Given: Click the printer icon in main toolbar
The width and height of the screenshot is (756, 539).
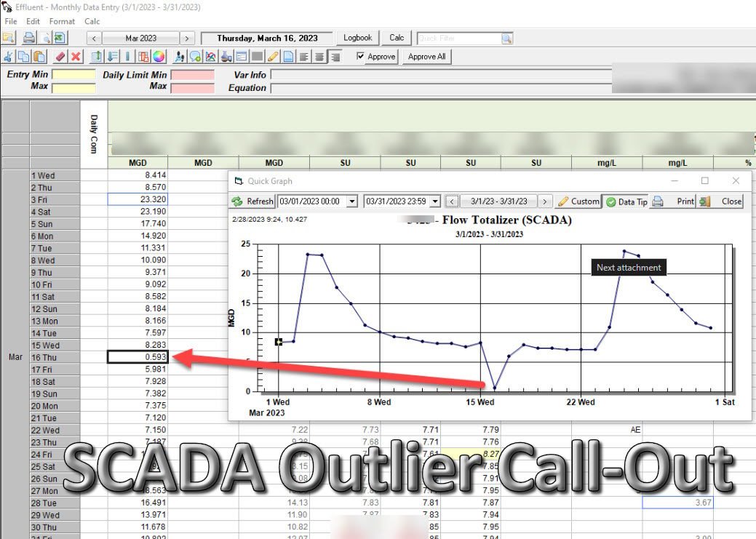Looking at the screenshot, I should point(29,38).
